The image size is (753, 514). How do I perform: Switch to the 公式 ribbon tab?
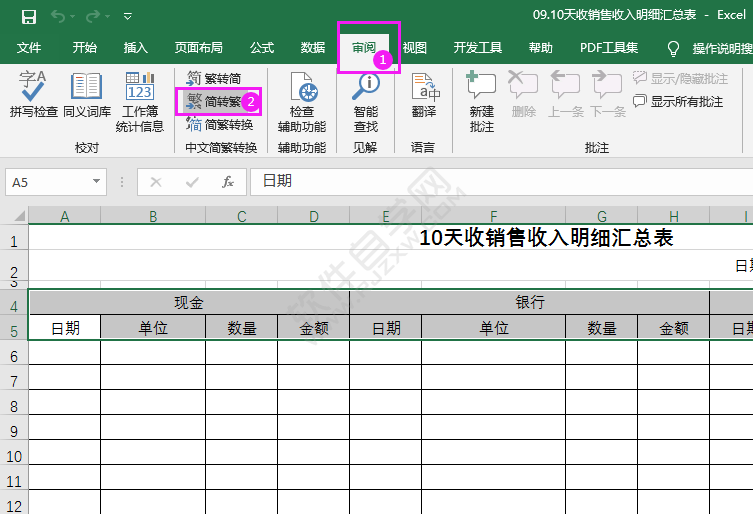point(262,48)
